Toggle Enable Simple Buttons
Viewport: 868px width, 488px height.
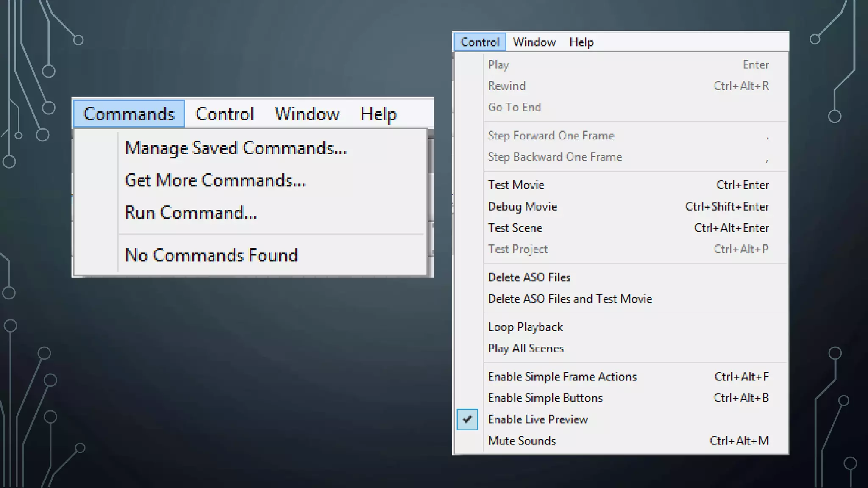[545, 398]
